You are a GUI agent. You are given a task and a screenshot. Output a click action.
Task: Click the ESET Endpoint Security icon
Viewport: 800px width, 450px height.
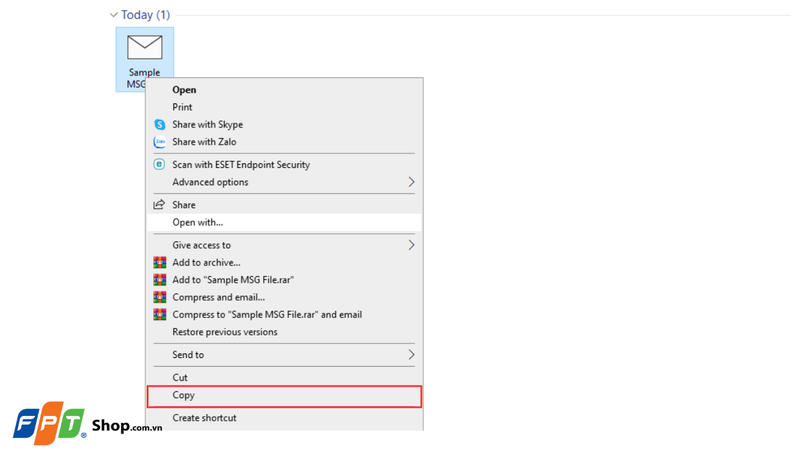click(x=159, y=164)
